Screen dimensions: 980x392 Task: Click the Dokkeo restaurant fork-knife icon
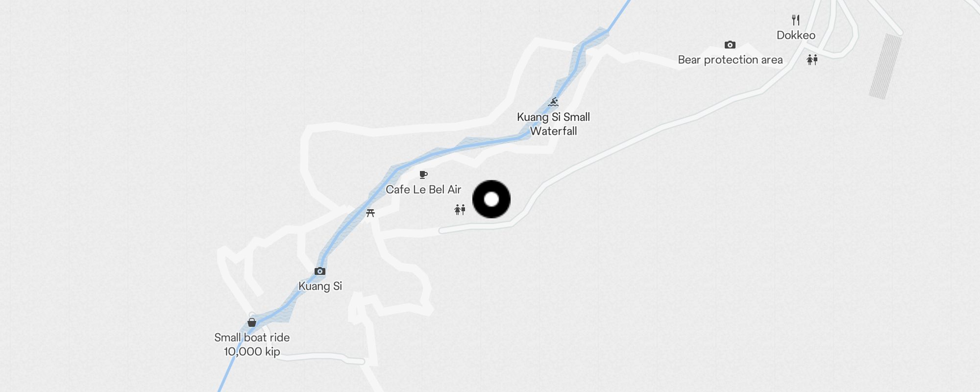click(x=796, y=20)
